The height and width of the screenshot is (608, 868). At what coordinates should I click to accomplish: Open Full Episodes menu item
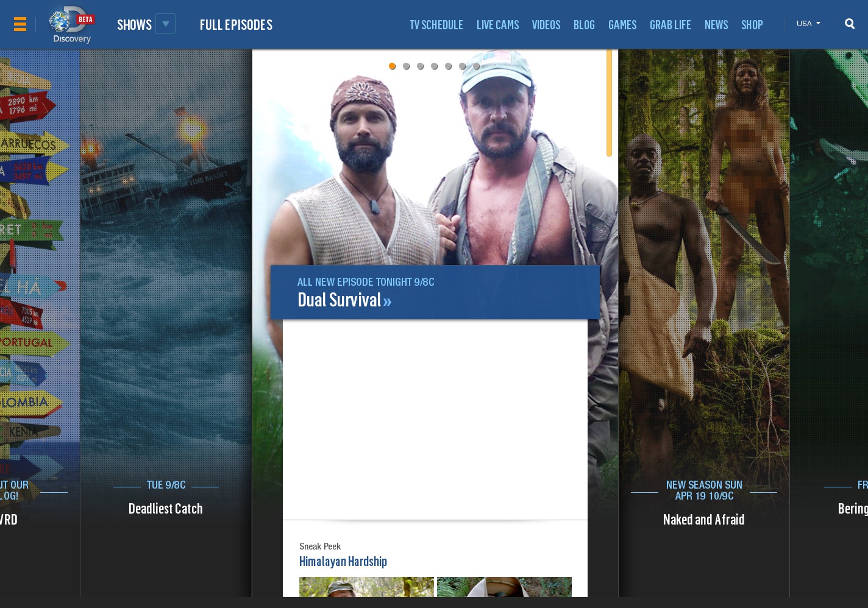[236, 24]
